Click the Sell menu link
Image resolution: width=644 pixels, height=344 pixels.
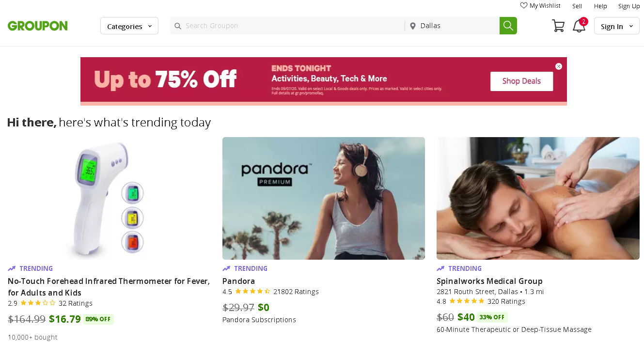pos(577,6)
